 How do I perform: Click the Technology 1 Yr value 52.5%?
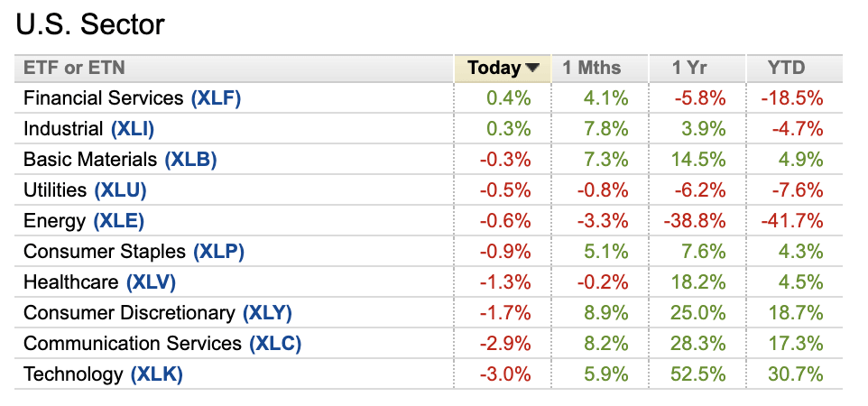(x=699, y=374)
